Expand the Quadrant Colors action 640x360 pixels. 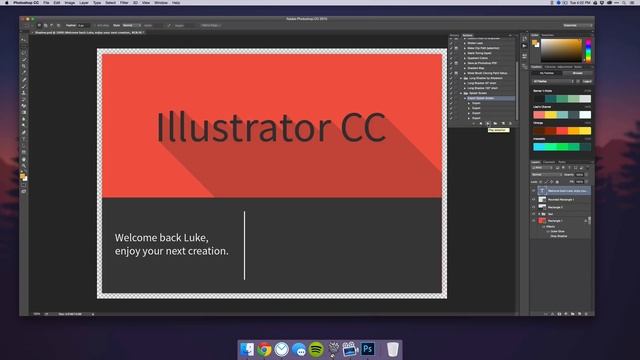tap(465, 58)
